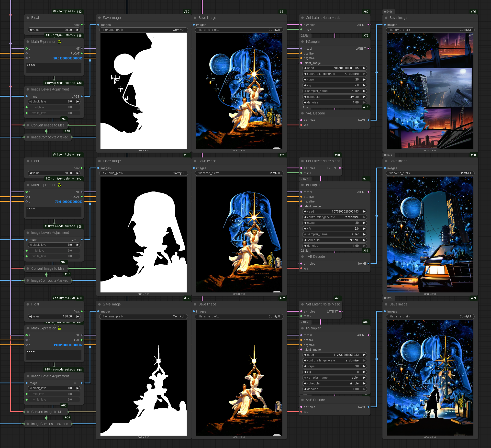Viewport: 491px width, 448px height.
Task: Open control after generate dropdown in KSampler #82
Action: [x=335, y=360]
